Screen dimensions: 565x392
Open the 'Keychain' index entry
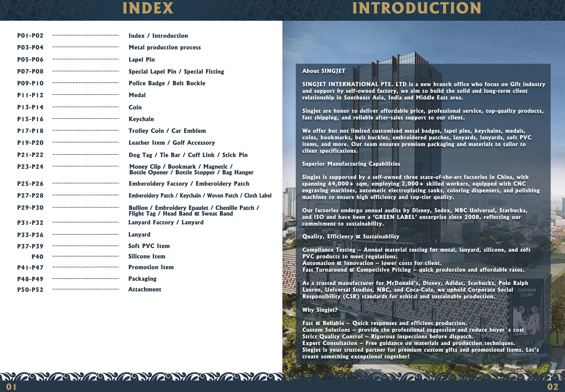point(141,119)
